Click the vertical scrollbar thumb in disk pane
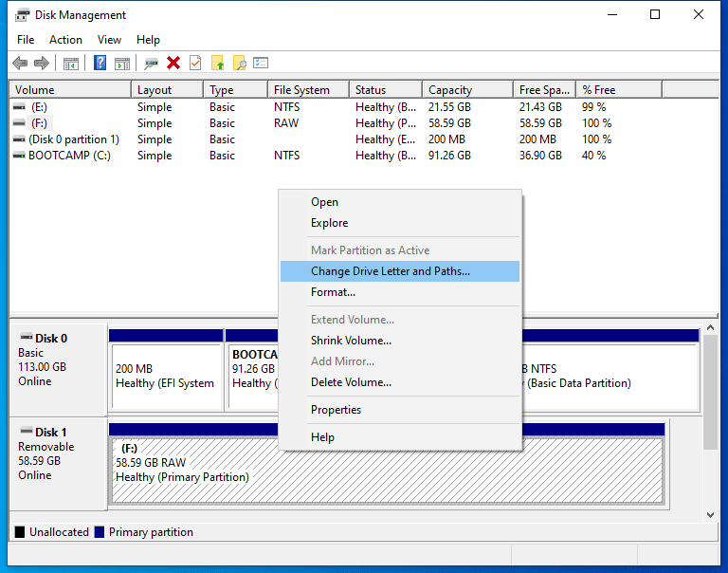This screenshot has height=573, width=728. pyautogui.click(x=710, y=392)
